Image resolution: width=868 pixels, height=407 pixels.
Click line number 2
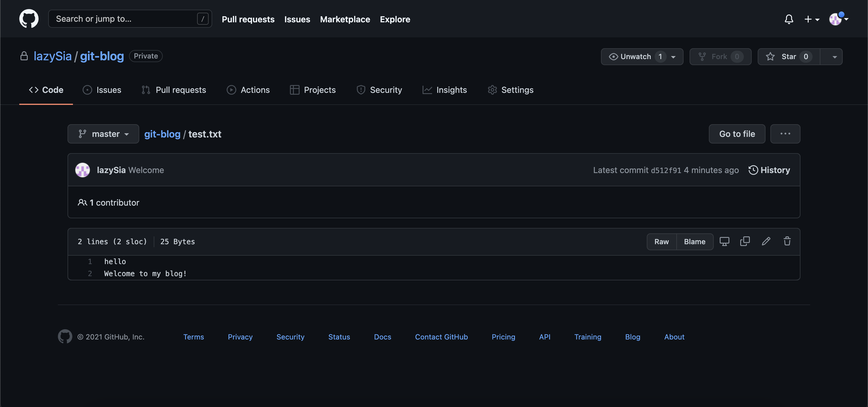coord(90,273)
